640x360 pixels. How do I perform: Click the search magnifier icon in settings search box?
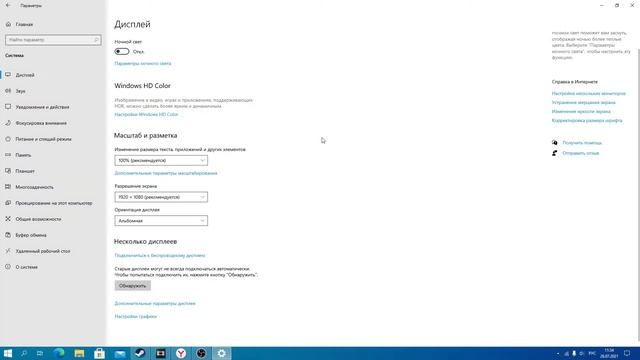tap(96, 40)
